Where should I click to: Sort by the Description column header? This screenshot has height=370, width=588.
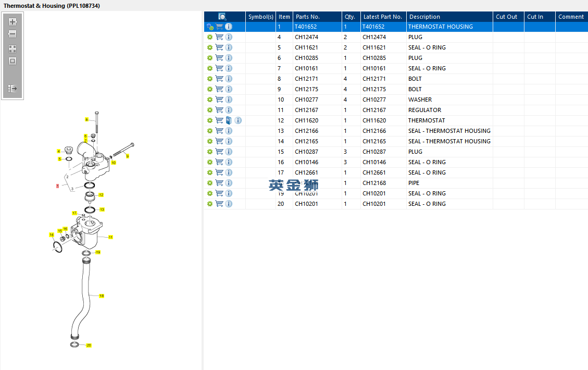(x=449, y=17)
